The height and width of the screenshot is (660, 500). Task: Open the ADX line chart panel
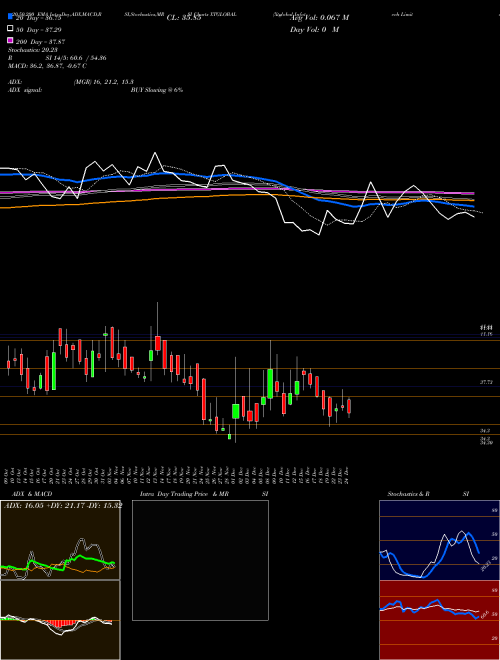60,540
